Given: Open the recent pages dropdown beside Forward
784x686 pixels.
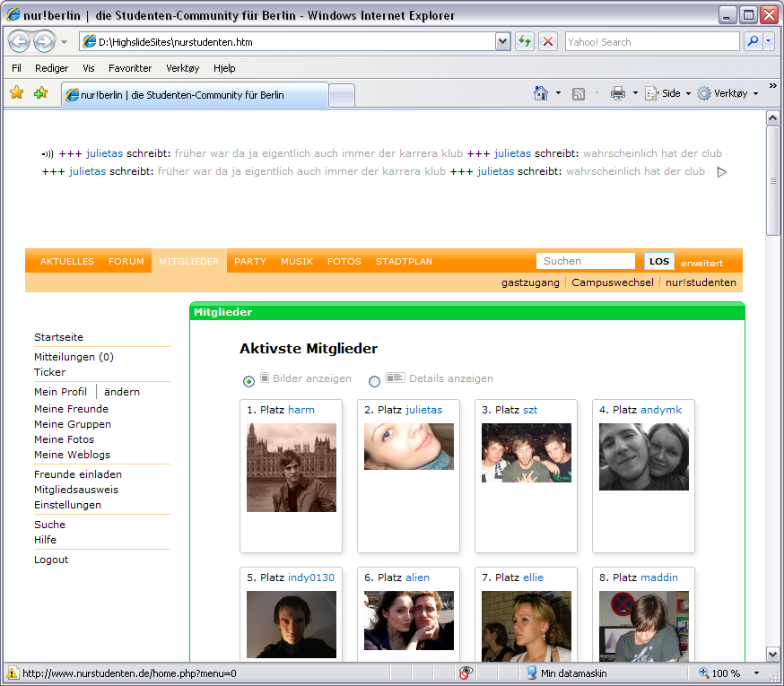Looking at the screenshot, I should [64, 42].
